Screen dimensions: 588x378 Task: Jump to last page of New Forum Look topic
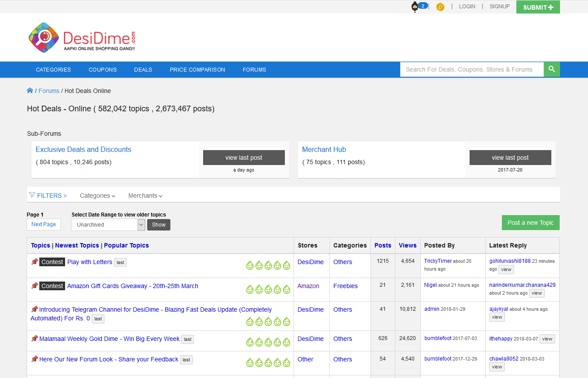pos(186,360)
